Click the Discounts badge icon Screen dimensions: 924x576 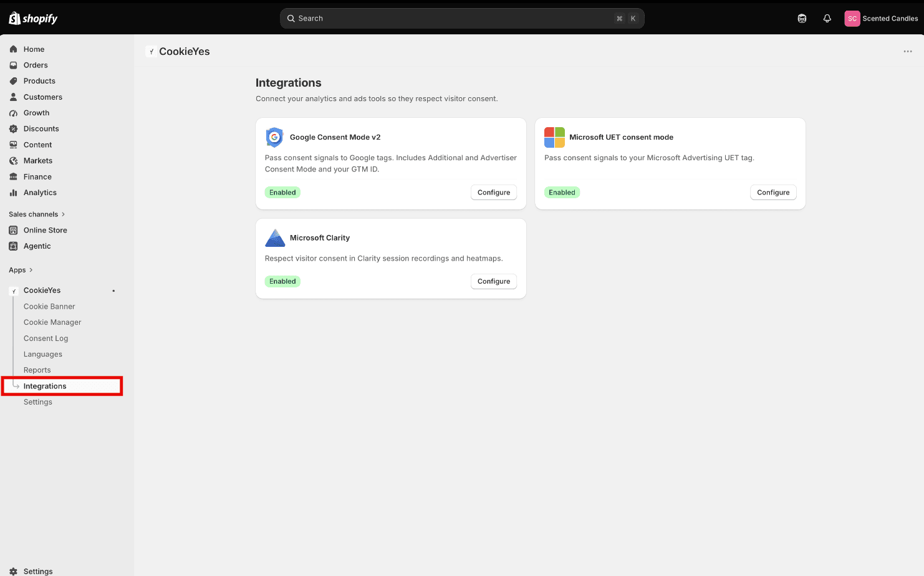[13, 129]
